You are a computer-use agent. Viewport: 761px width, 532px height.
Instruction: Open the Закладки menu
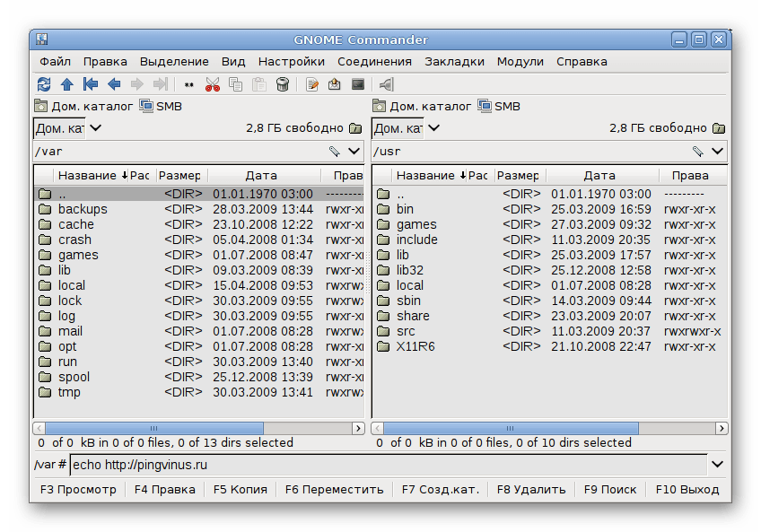[454, 62]
